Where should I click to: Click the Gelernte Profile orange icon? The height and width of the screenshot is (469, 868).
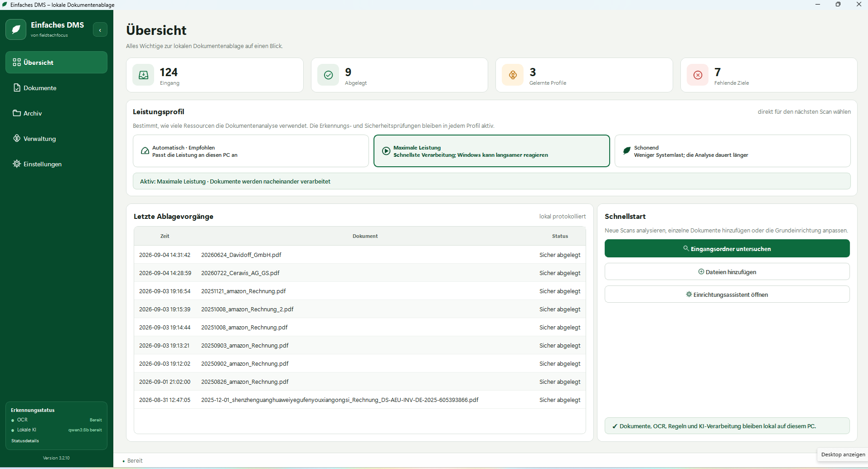pyautogui.click(x=513, y=75)
